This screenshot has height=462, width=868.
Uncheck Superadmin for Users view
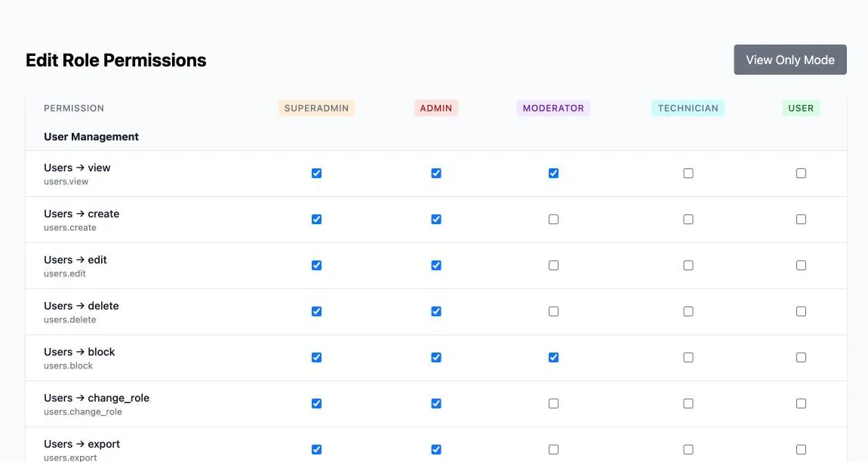pos(317,174)
